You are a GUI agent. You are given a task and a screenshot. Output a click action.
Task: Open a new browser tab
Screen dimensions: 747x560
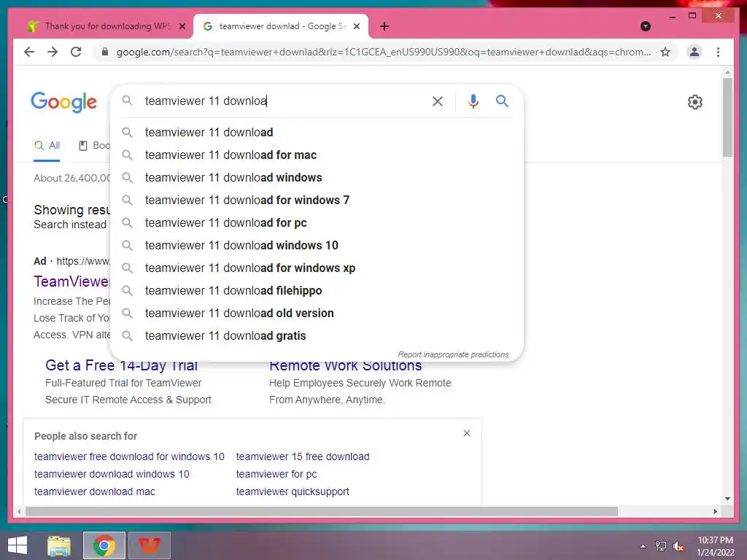pyautogui.click(x=384, y=26)
